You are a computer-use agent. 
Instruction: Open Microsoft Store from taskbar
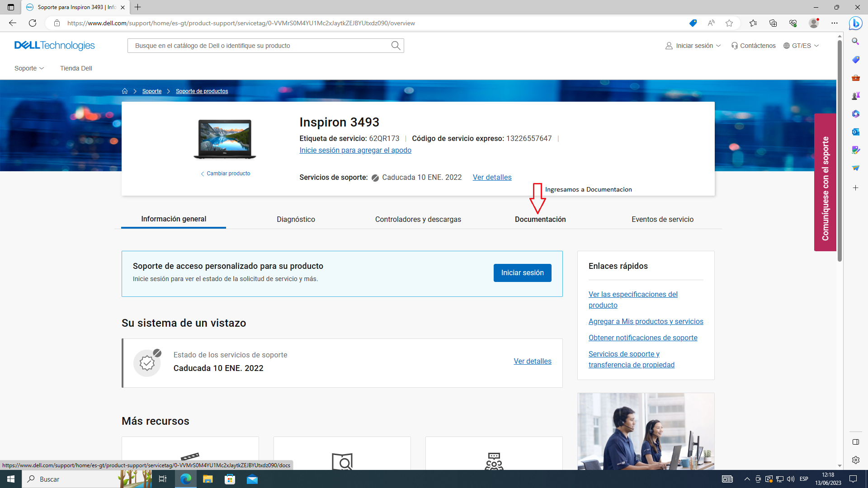point(230,479)
